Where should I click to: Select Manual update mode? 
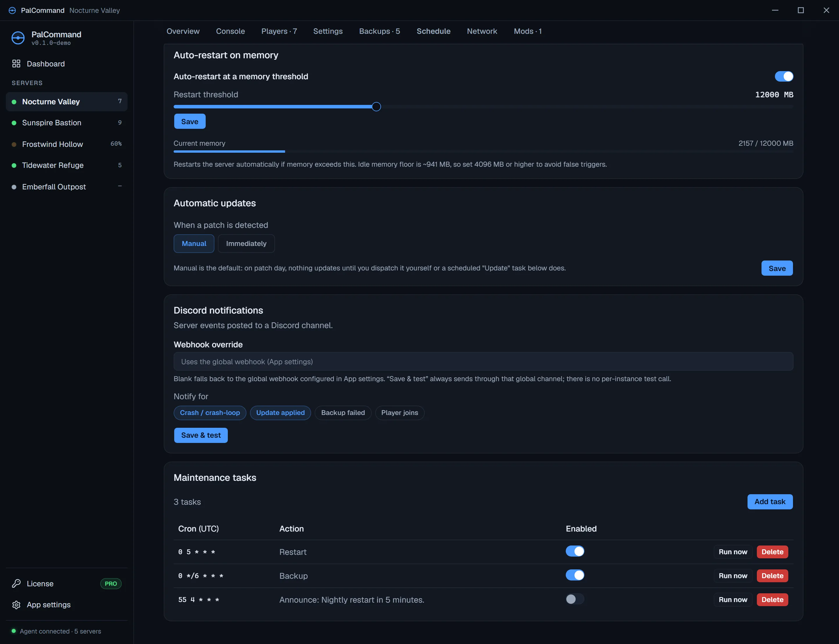[x=194, y=243]
